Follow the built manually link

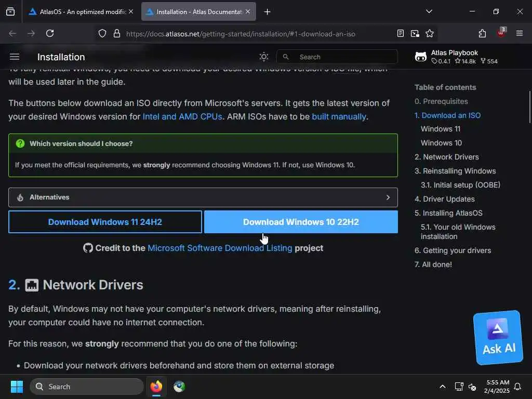339,117
